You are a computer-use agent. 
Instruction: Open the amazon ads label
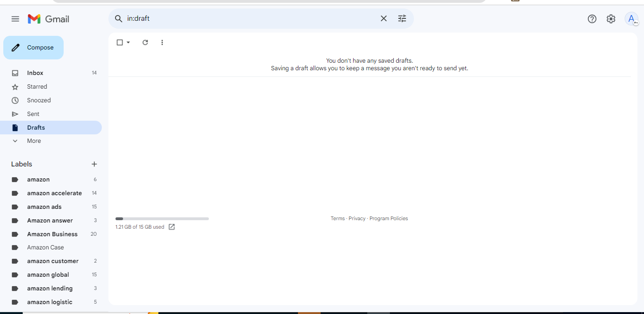tap(51, 207)
